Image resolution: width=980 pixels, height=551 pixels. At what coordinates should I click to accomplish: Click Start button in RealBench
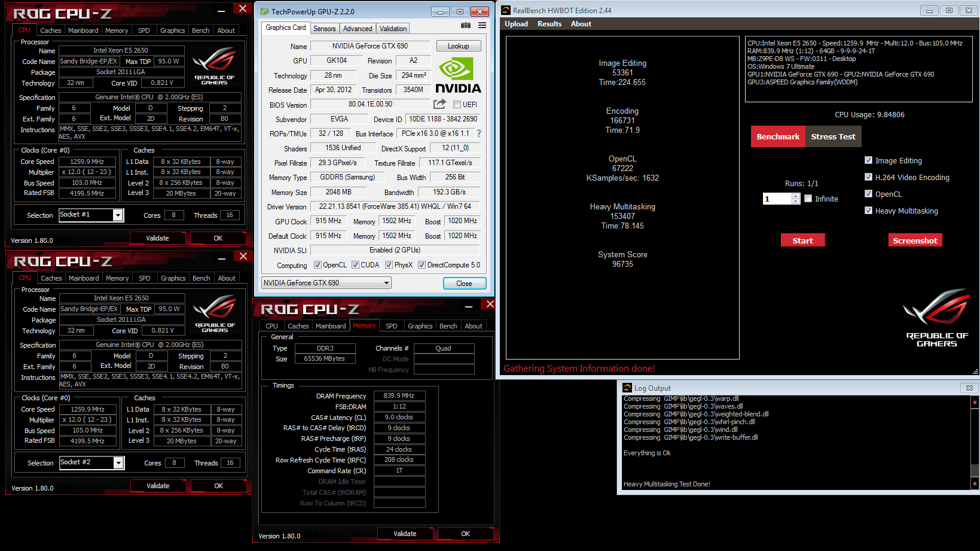click(x=802, y=241)
